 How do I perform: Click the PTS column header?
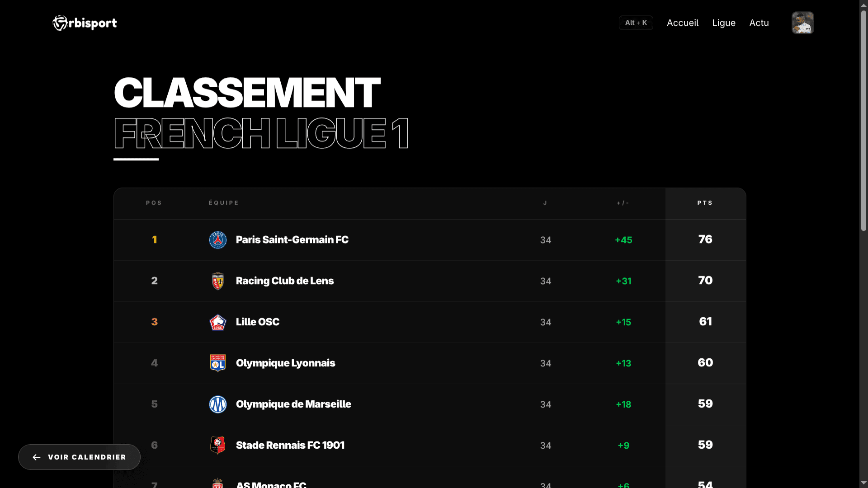705,203
